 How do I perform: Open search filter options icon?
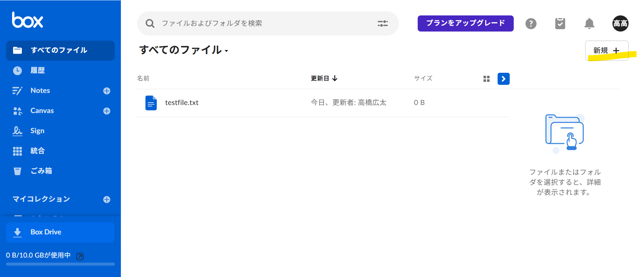pyautogui.click(x=382, y=23)
